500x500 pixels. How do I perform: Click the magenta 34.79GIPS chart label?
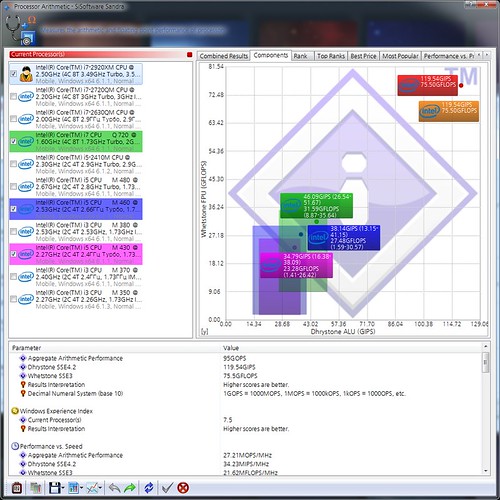(296, 265)
